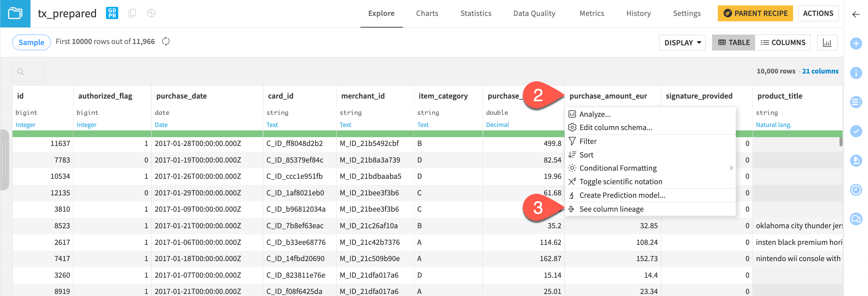868x296 pixels.
Task: Open the Integer meaning dropdown under id column
Action: 25,125
